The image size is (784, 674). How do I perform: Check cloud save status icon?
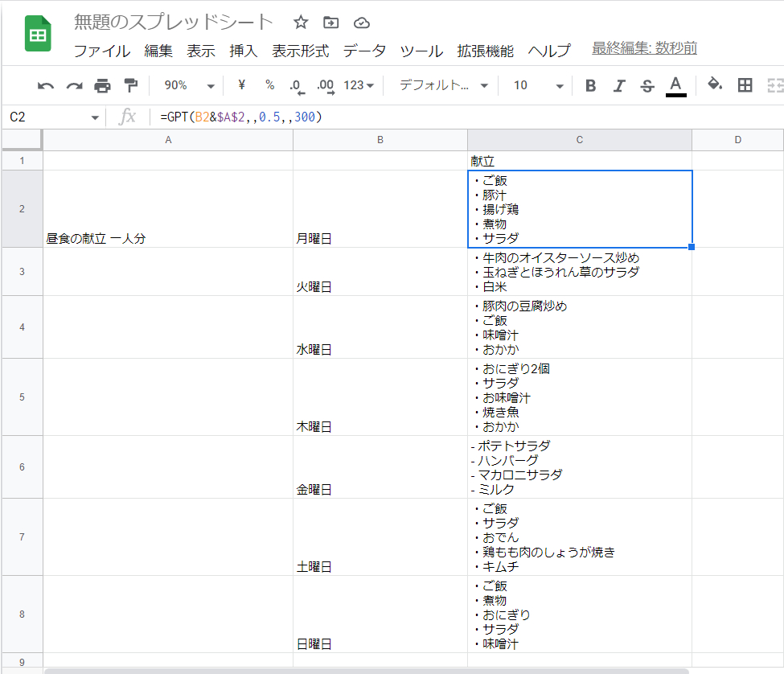coord(362,23)
